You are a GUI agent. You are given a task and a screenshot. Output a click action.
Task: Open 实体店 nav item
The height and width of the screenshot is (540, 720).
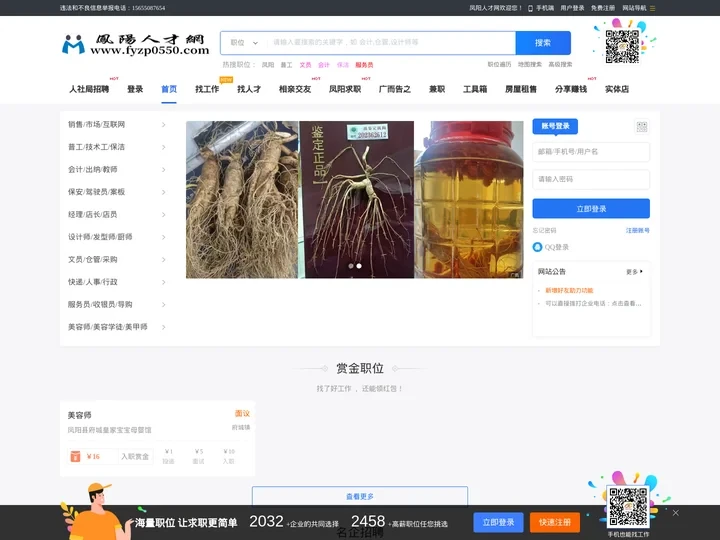[617, 89]
